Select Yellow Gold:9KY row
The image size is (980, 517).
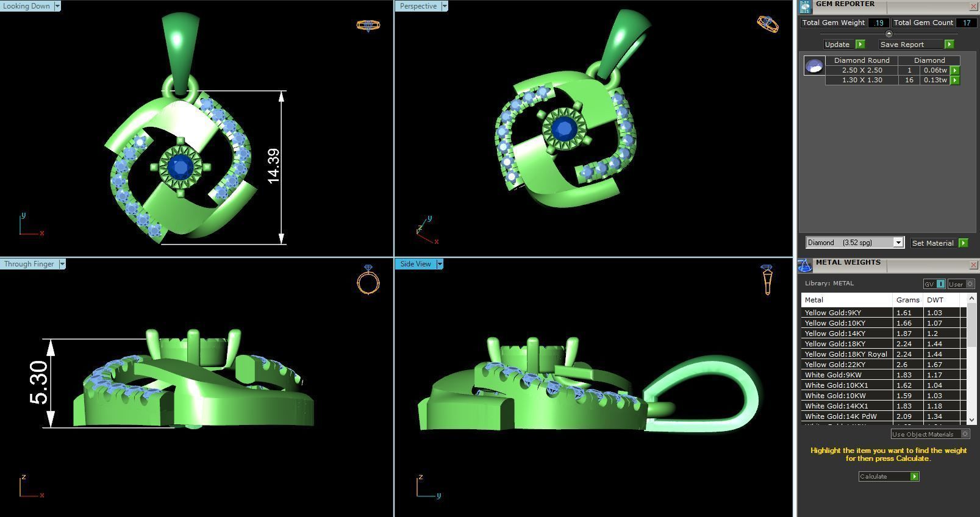coord(884,313)
